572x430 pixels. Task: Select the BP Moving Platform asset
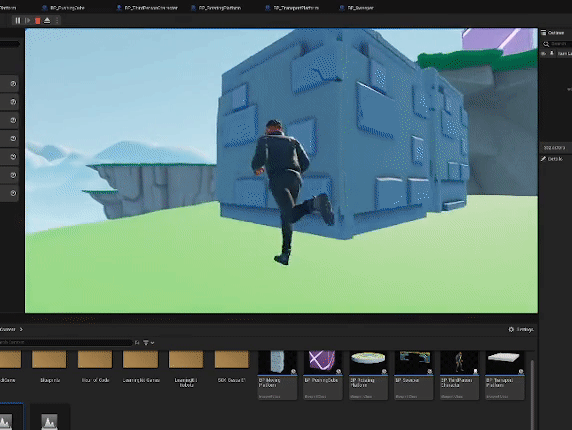[277, 375]
